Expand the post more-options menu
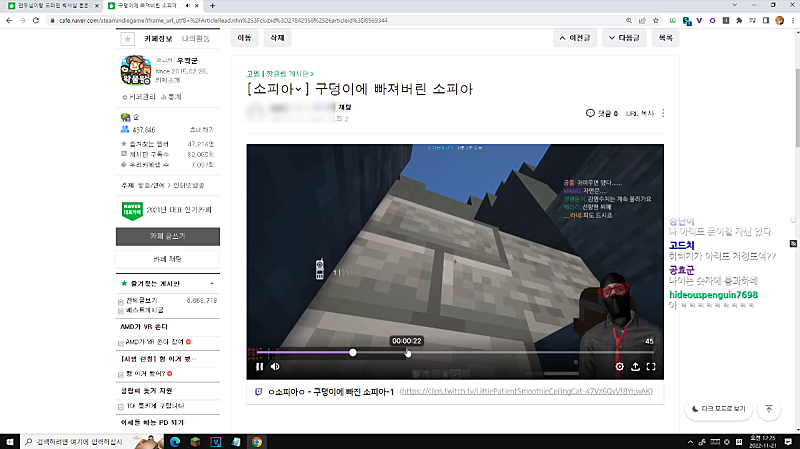This screenshot has height=449, width=800. (663, 113)
